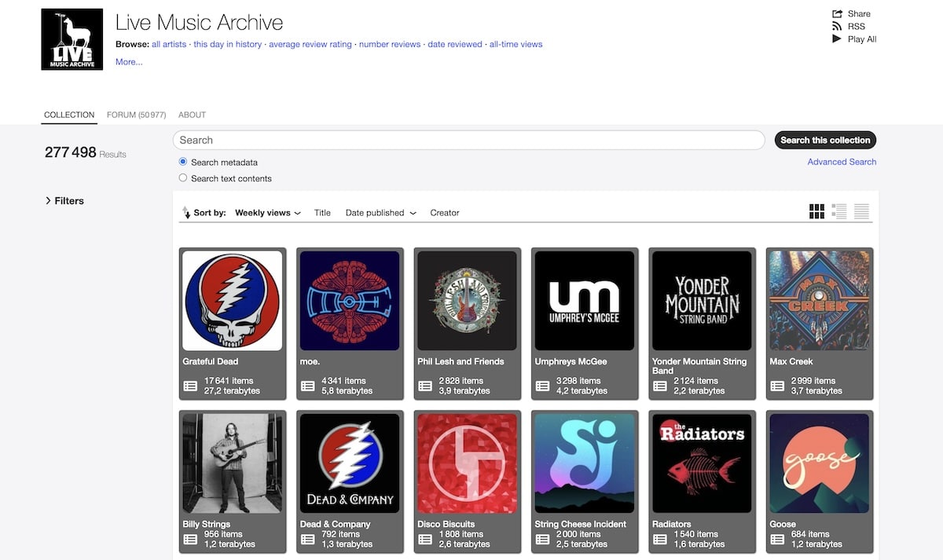This screenshot has height=560, width=943.
Task: Switch to extended list view
Action: point(839,211)
